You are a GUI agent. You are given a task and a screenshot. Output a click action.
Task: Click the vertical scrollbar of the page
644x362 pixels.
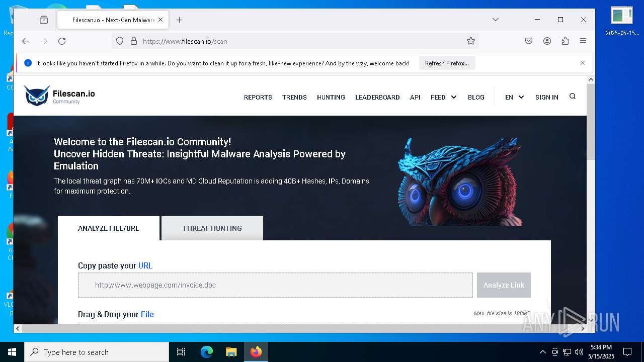pyautogui.click(x=591, y=122)
